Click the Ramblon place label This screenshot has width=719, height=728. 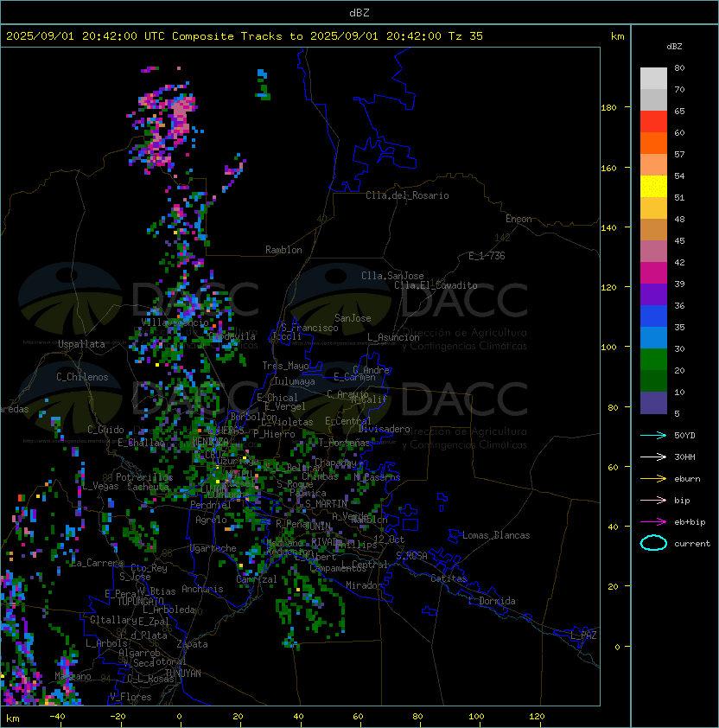(x=283, y=250)
